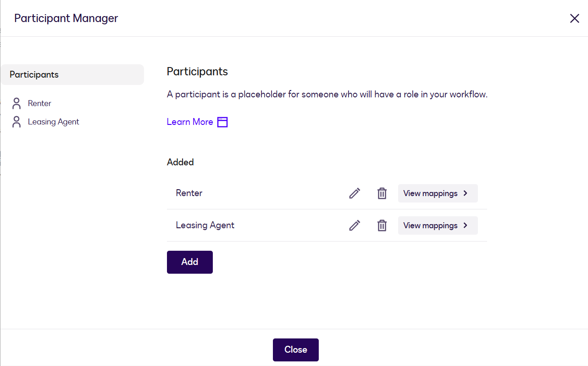
Task: Click the person icon beside Leasing Agent
Action: pyautogui.click(x=16, y=121)
